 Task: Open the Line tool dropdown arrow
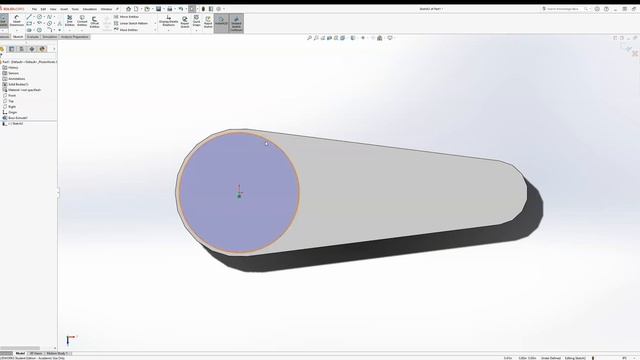34,17
